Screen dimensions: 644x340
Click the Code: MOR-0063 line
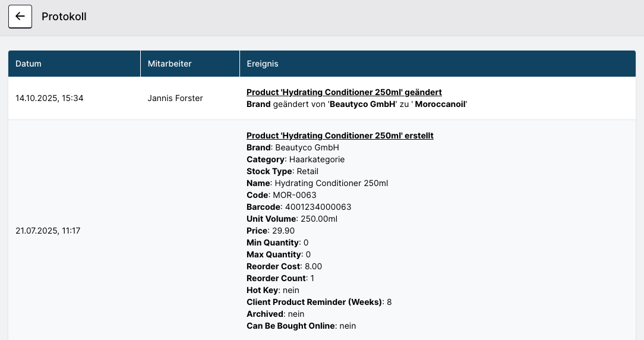[x=282, y=195]
